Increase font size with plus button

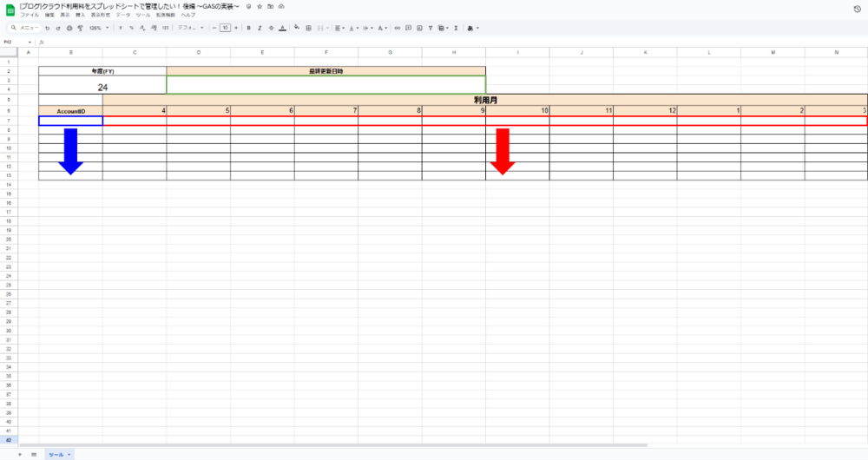coord(236,28)
